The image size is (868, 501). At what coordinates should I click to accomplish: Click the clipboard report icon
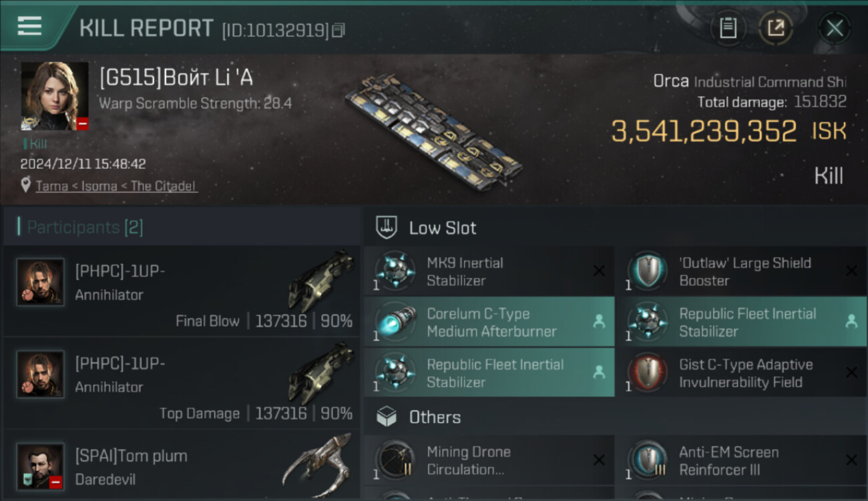coord(728,28)
